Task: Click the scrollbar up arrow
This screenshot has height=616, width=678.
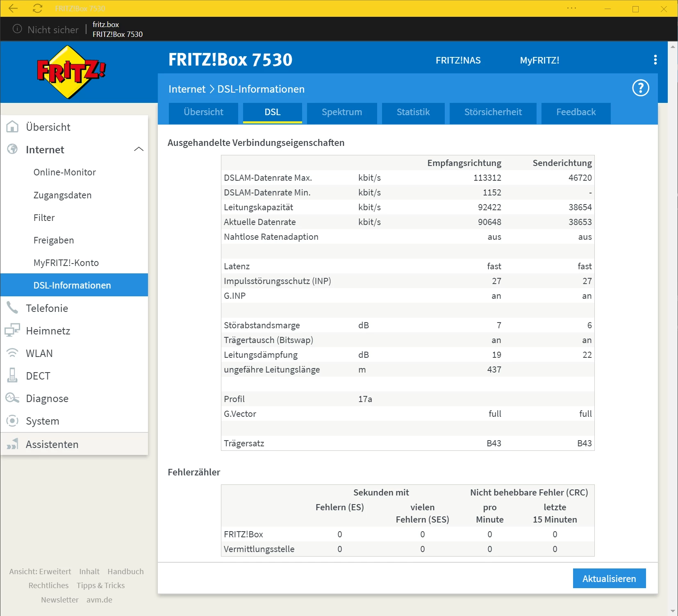Action: [673, 47]
